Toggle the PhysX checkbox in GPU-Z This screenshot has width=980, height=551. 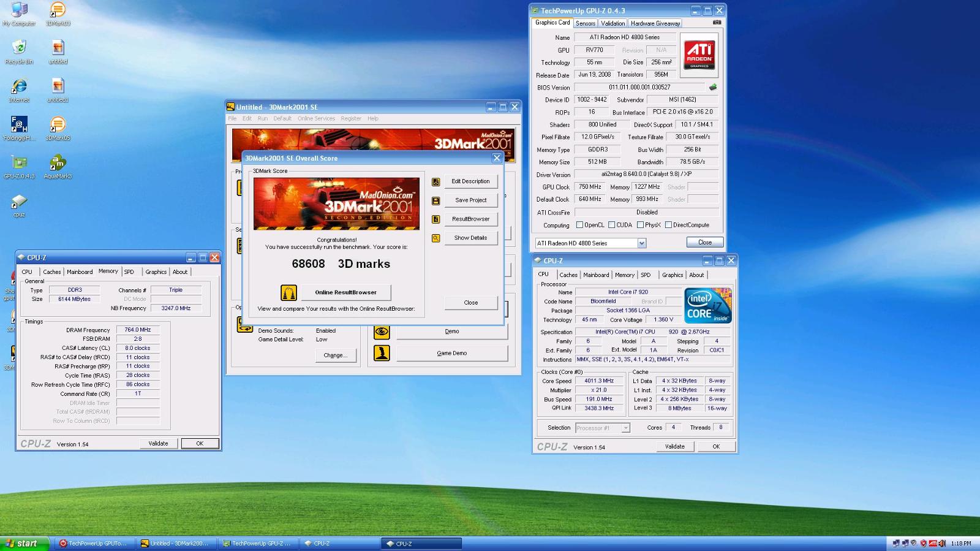tap(640, 225)
